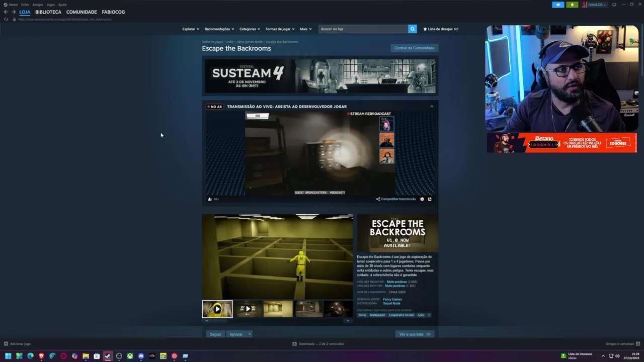
Task: Open SUSTEAM 4 festival banner
Action: click(320, 75)
